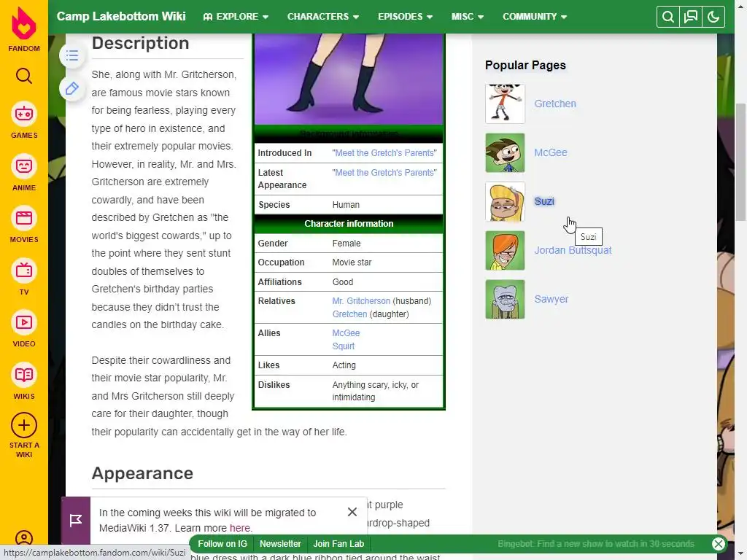
Task: Open Latest Appearance episode link
Action: [x=384, y=172]
